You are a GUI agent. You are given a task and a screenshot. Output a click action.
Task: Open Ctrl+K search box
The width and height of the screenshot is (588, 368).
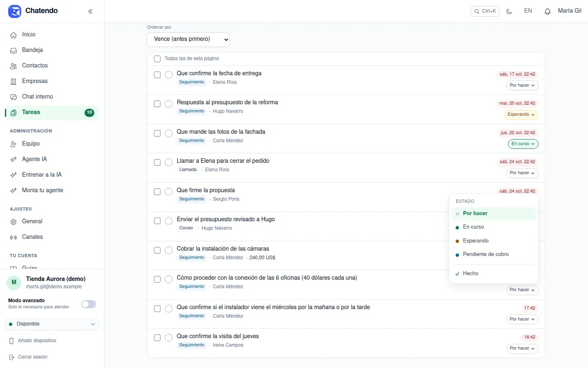click(x=485, y=11)
